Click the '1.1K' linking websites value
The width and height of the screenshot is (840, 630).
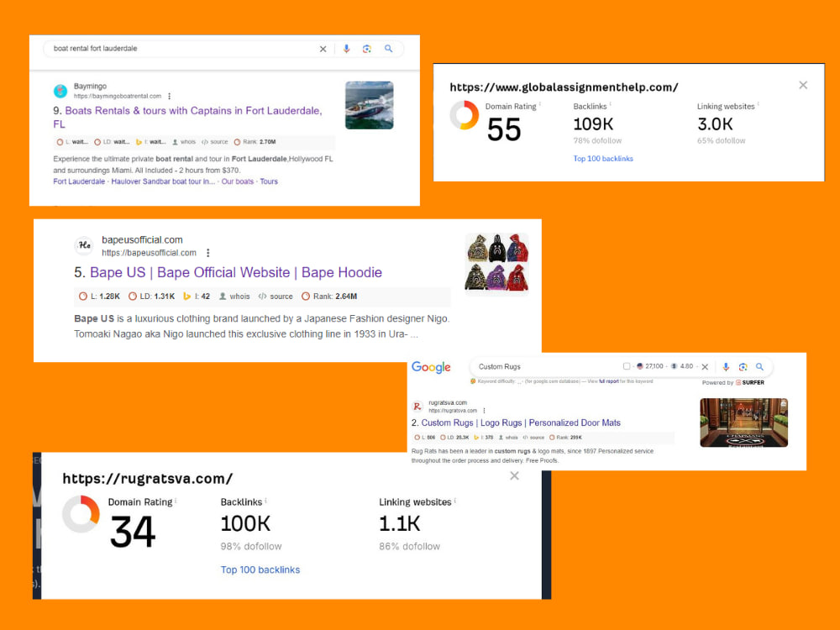[x=400, y=523]
